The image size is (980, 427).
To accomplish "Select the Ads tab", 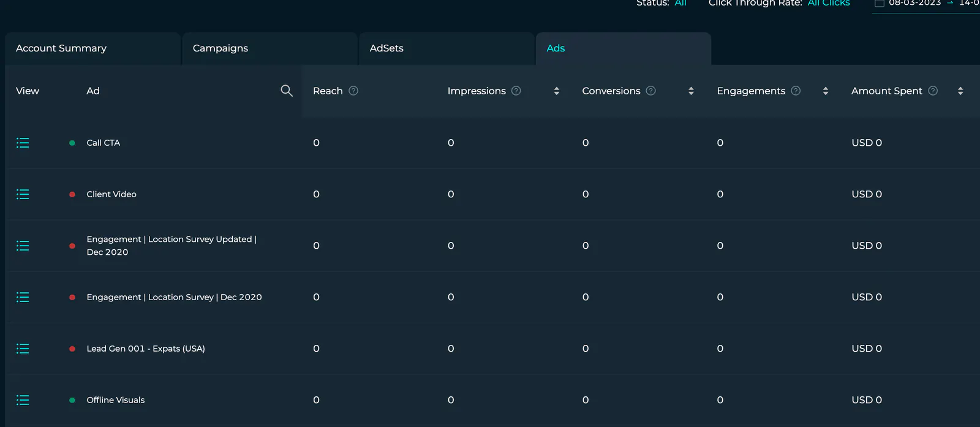I will click(x=624, y=48).
